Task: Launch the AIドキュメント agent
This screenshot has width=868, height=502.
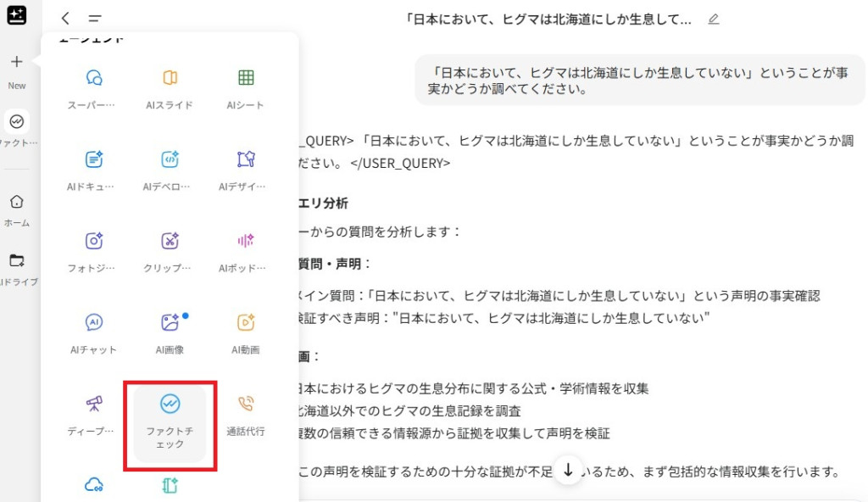Action: click(x=93, y=166)
